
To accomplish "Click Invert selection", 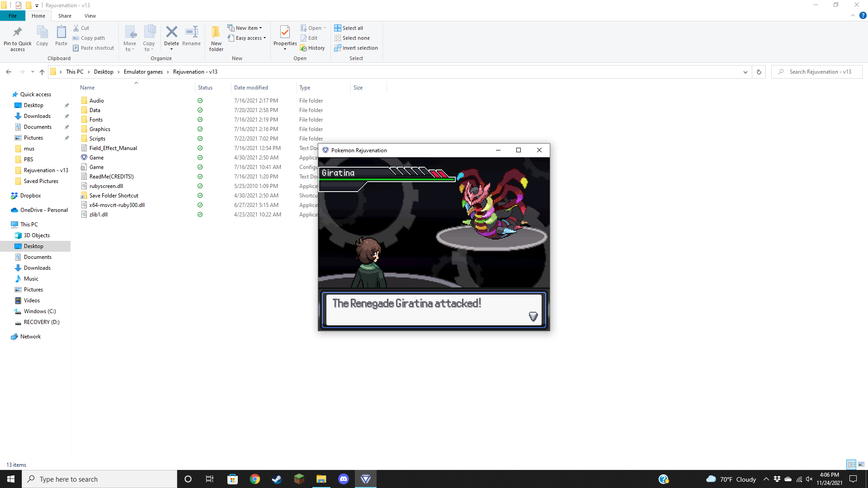I will click(356, 48).
